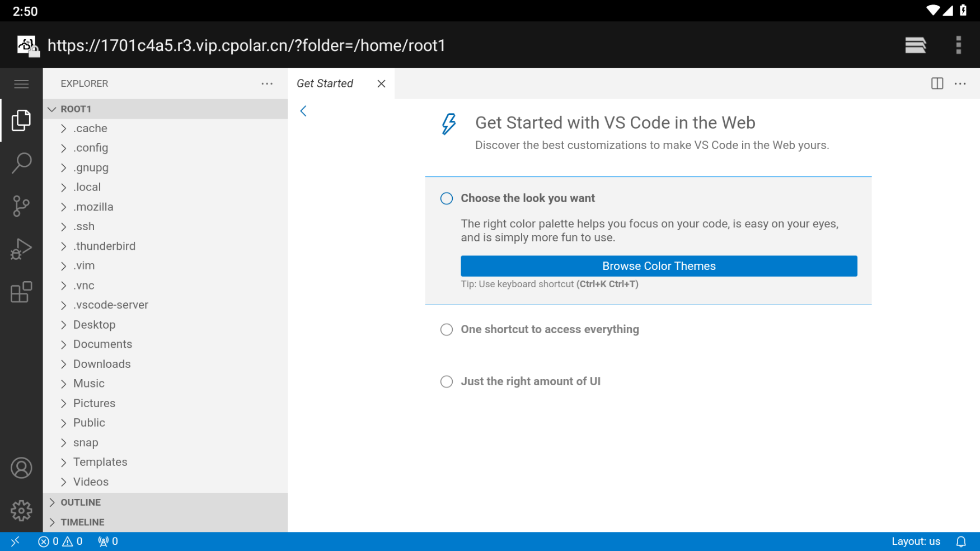Open the notifications bell in status bar

pyautogui.click(x=961, y=541)
